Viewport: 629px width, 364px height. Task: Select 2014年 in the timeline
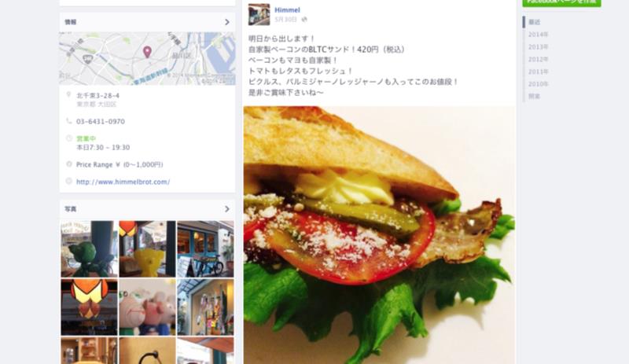pos(539,35)
